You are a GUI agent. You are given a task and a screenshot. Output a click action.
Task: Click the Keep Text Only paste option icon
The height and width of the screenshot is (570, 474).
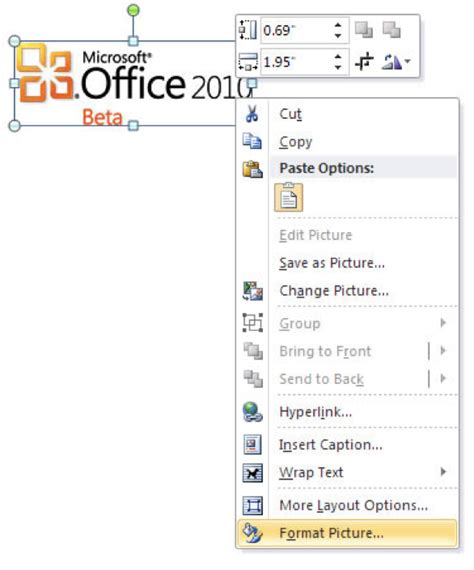(x=288, y=198)
